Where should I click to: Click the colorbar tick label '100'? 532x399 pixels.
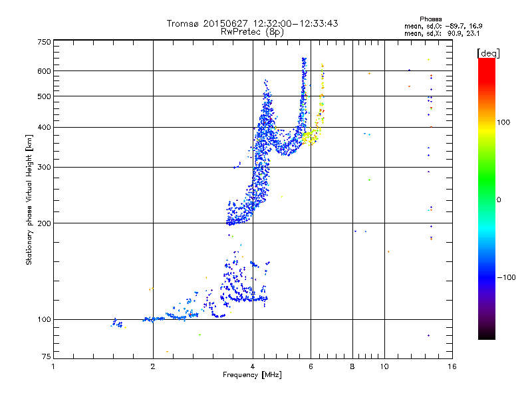(503, 122)
